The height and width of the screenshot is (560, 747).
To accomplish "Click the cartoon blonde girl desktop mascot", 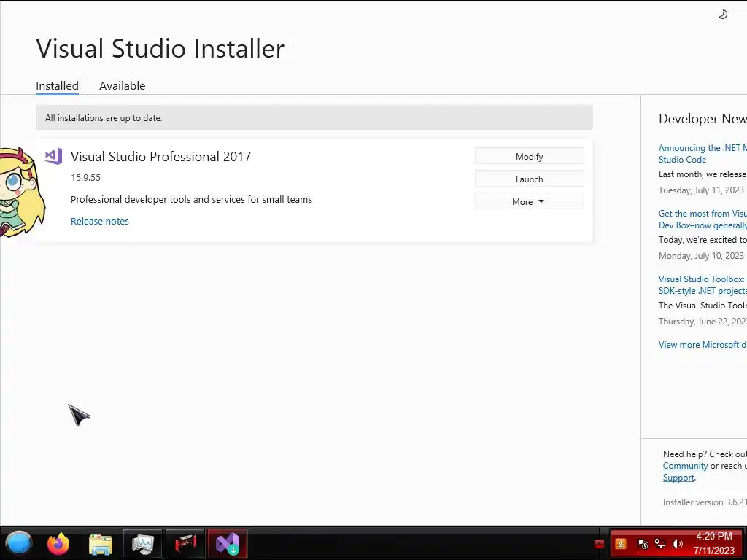I will pyautogui.click(x=22, y=192).
